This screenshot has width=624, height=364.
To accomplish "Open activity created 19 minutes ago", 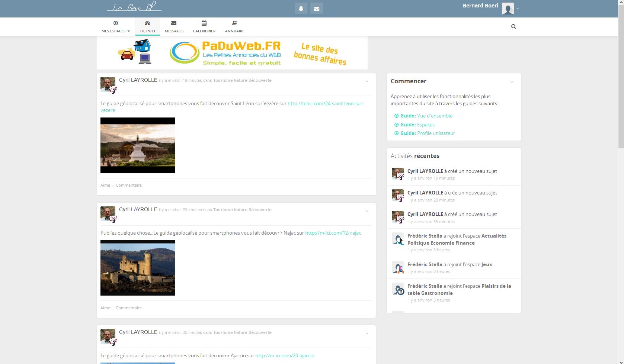I will [454, 175].
